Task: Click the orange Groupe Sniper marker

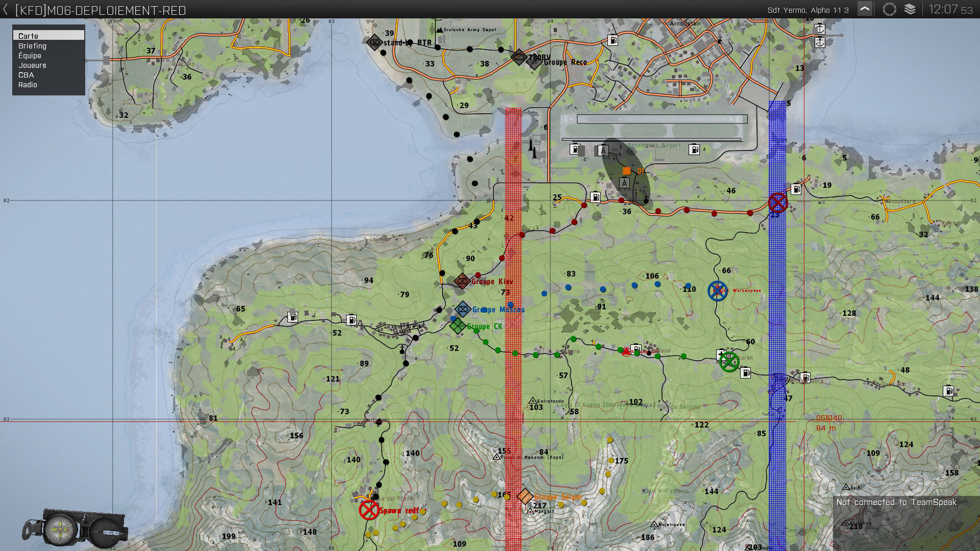Action: coord(525,495)
